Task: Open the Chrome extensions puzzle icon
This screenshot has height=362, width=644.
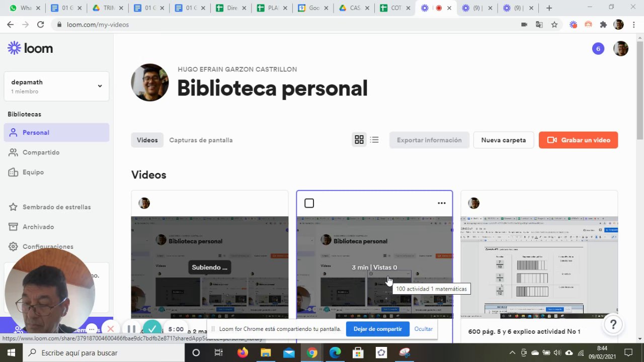Action: 603,25
